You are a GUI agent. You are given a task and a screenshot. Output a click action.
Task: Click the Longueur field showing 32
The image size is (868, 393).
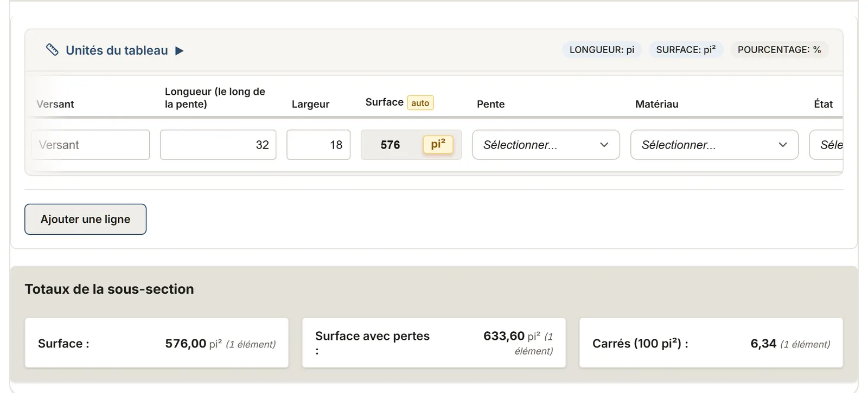pyautogui.click(x=218, y=145)
